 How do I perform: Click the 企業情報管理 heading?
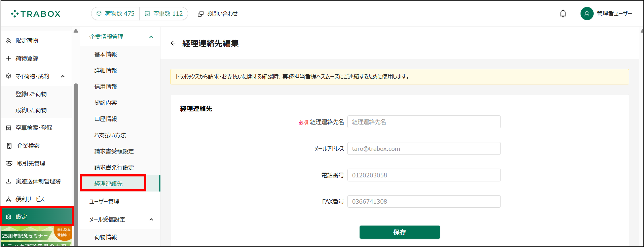point(107,37)
